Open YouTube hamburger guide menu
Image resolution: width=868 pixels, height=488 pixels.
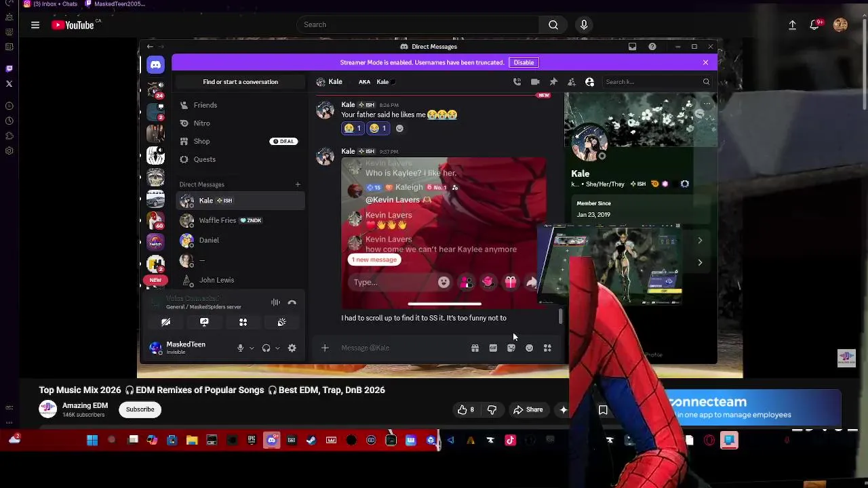point(35,25)
